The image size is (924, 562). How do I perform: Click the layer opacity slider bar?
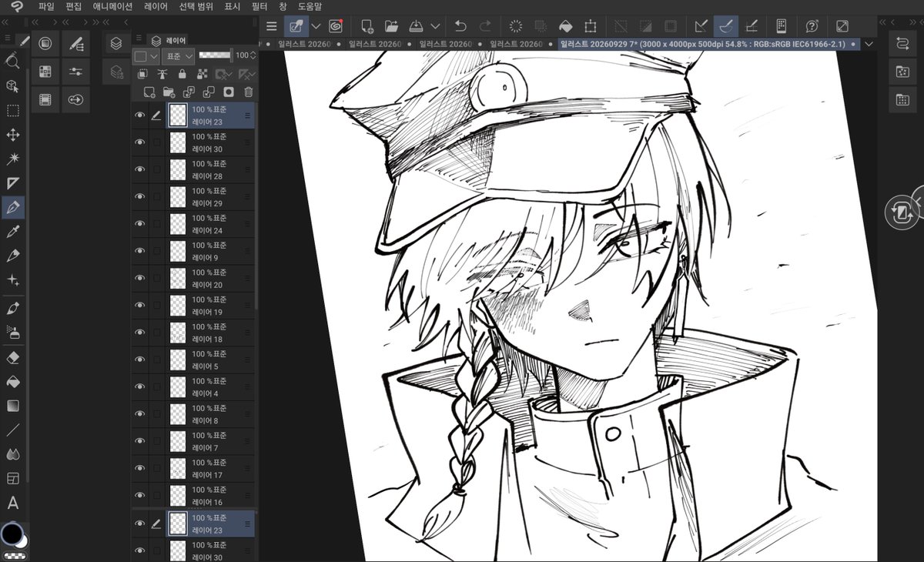pos(215,55)
